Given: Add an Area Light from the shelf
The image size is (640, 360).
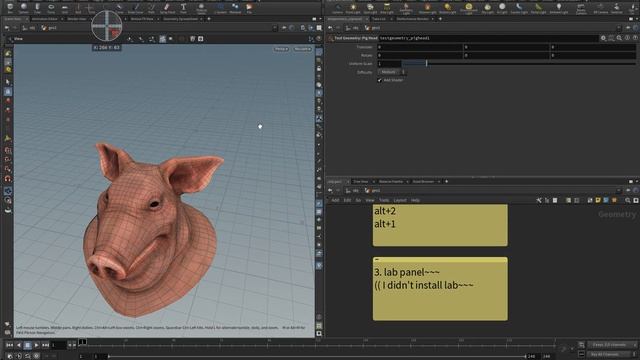Looking at the screenshot, I should (x=387, y=8).
